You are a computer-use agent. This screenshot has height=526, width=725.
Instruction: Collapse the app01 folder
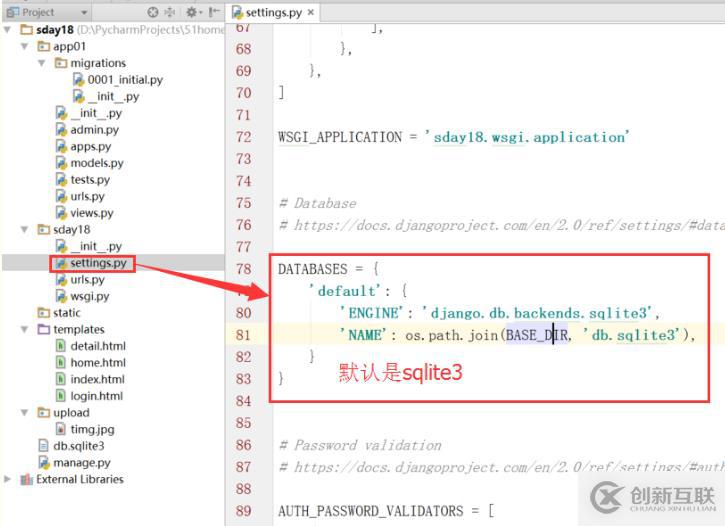tap(25, 47)
